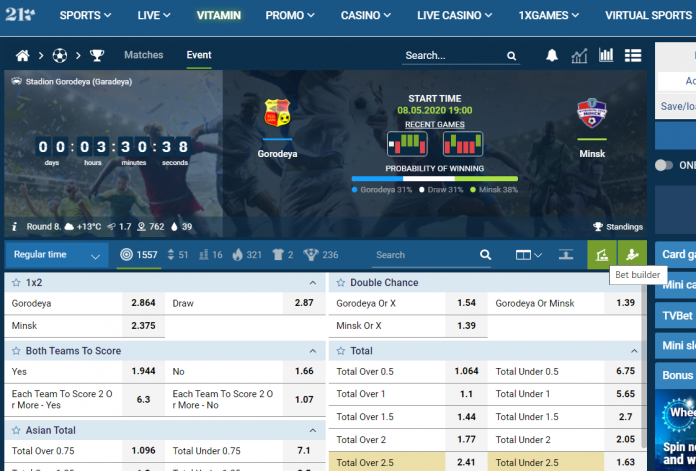
Task: Switch to the Matches tab
Action: pyautogui.click(x=143, y=55)
